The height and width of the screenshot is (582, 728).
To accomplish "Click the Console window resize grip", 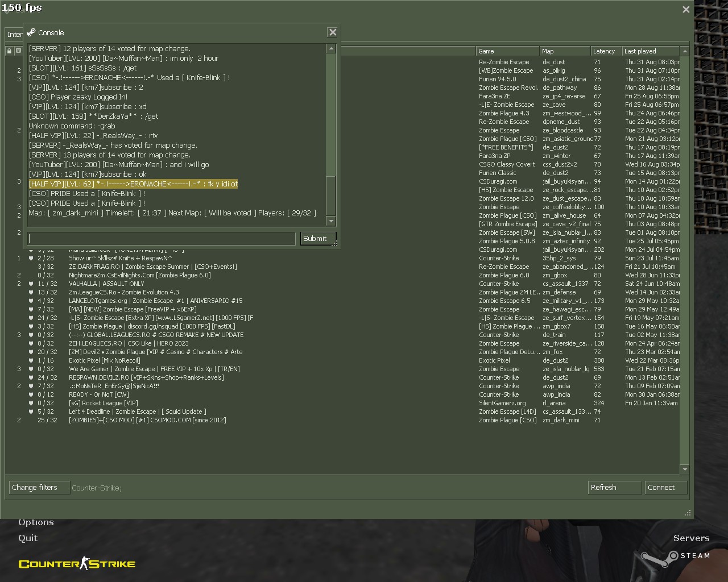I will [335, 244].
